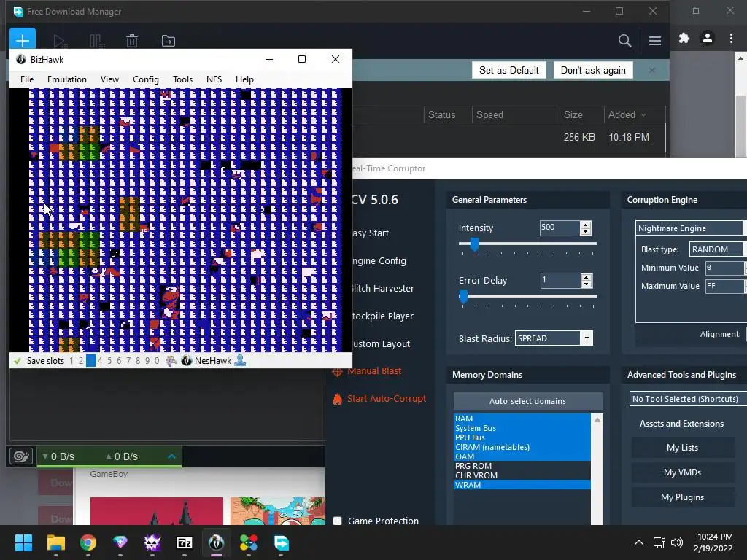Open My Plugins in Assets and Extensions
This screenshot has width=747, height=560.
(x=683, y=497)
